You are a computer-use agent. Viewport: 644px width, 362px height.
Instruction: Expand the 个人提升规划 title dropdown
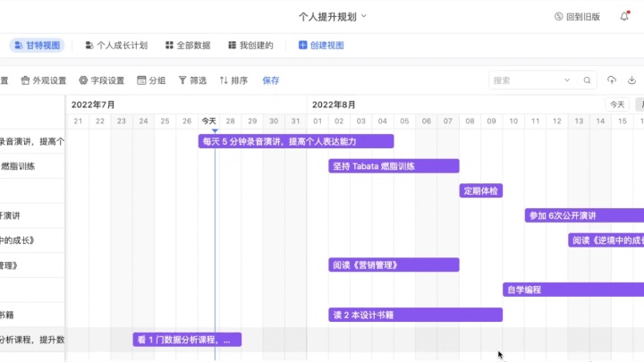point(333,16)
